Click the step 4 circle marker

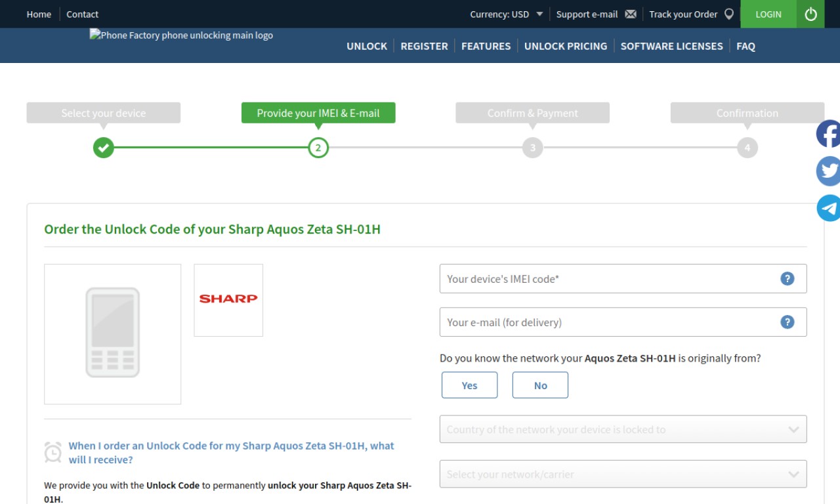click(x=747, y=148)
